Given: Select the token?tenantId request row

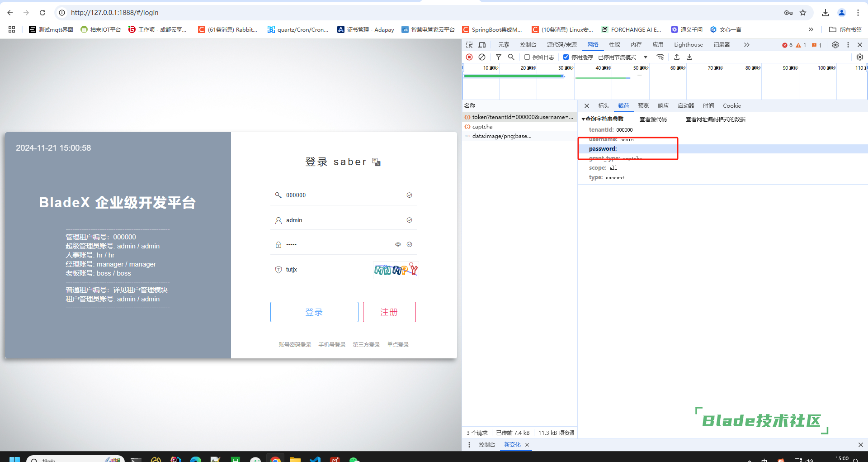Looking at the screenshot, I should (519, 117).
